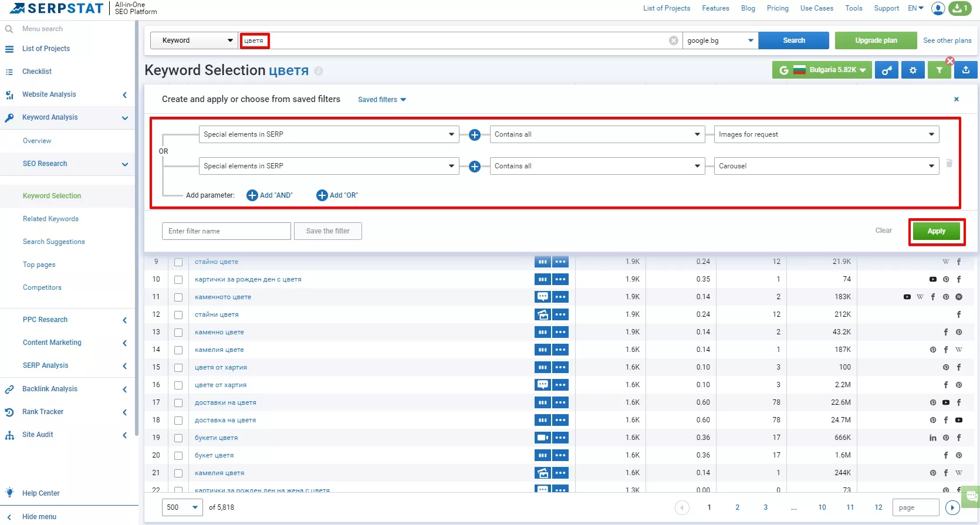Image resolution: width=980 pixels, height=525 pixels.
Task: Expand Website Analysis menu section
Action: (x=67, y=94)
